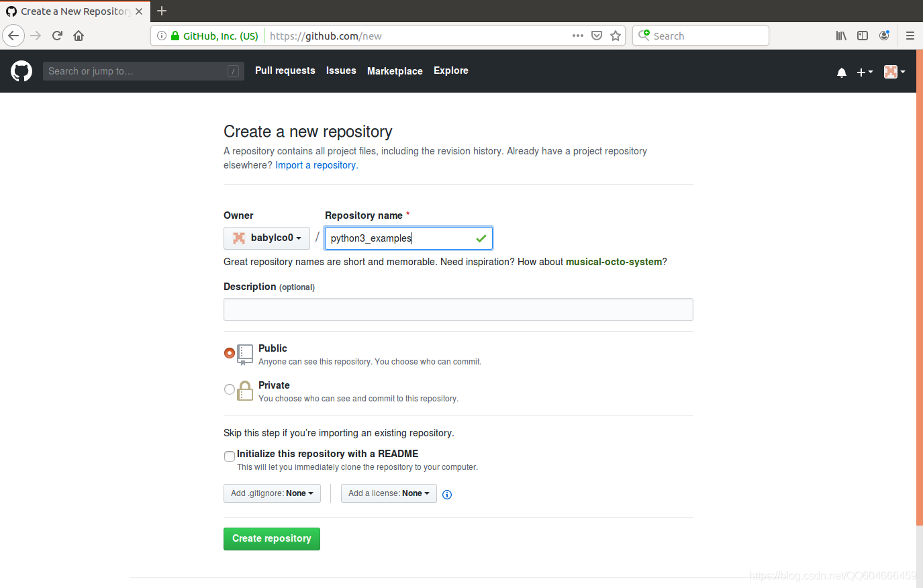Open GitHub notifications bell
The image size is (923, 588).
[842, 72]
